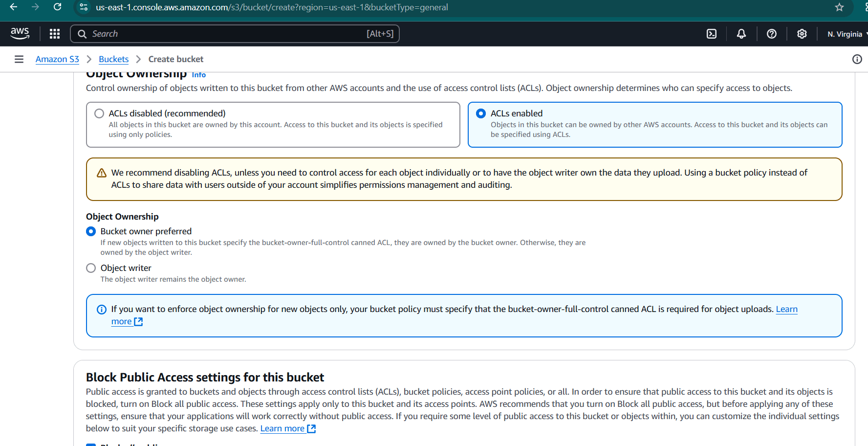This screenshot has height=446, width=868.
Task: Click the AWS search field
Action: [235, 34]
